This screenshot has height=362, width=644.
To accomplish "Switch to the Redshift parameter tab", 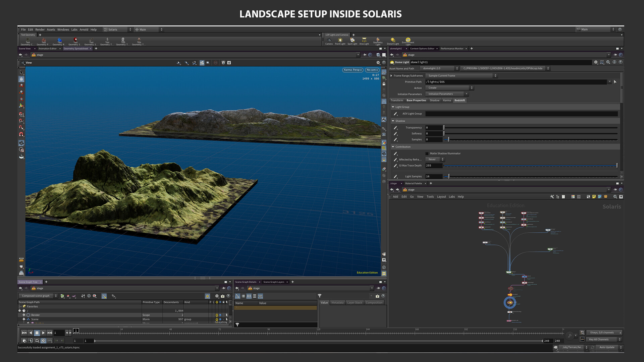I will coord(460,100).
